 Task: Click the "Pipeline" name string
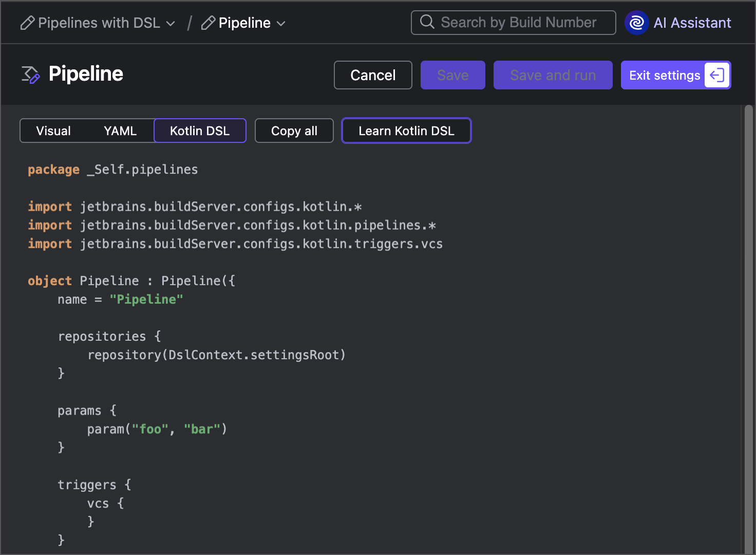click(x=146, y=299)
